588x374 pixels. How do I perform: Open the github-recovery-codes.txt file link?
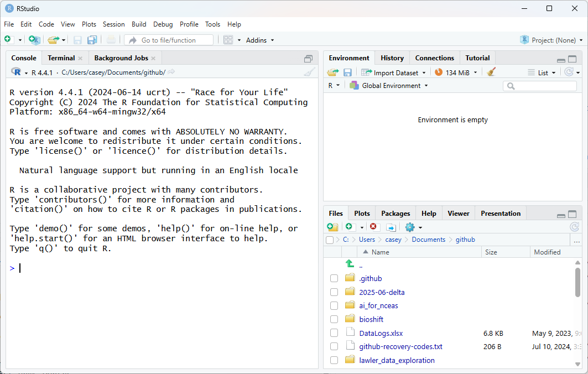coord(400,347)
